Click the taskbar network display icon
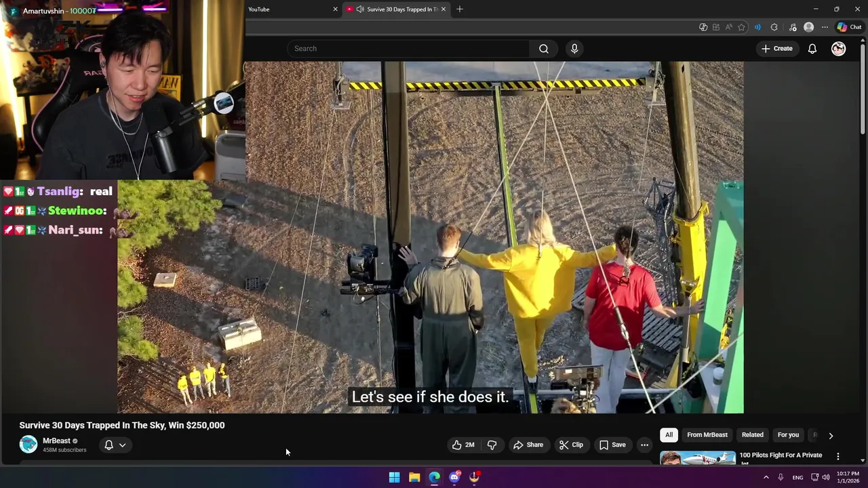 814,477
